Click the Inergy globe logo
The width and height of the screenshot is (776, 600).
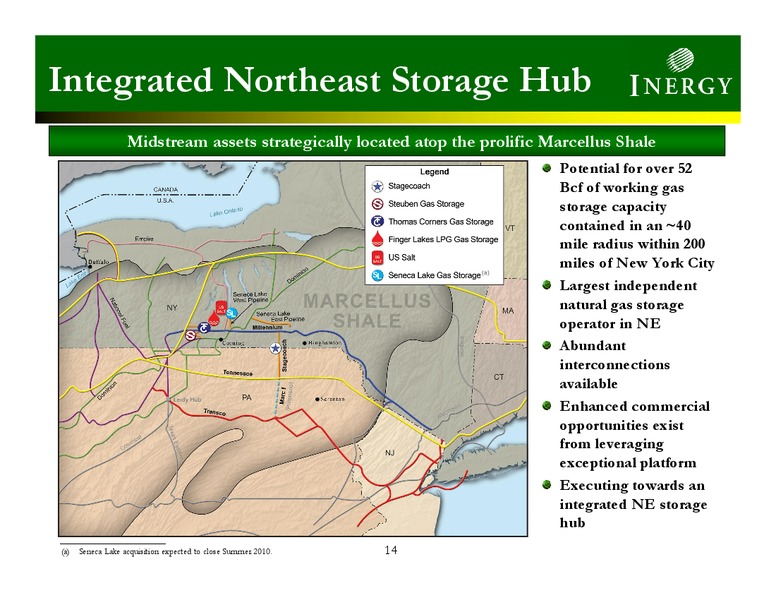point(680,60)
